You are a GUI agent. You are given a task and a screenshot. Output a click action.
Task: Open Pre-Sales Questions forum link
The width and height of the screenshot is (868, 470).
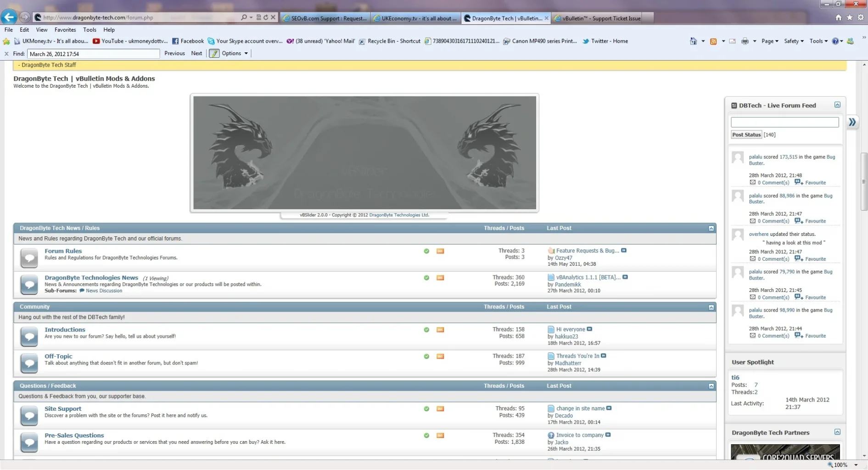[x=74, y=435]
